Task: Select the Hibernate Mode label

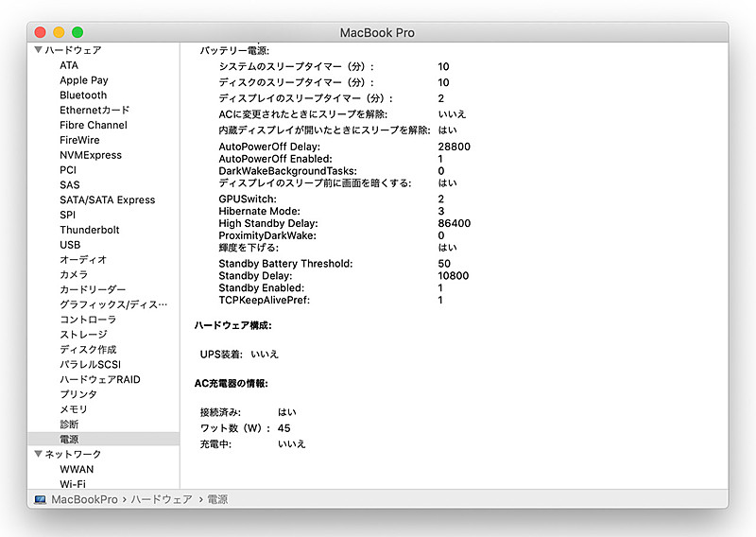Action: tap(259, 212)
